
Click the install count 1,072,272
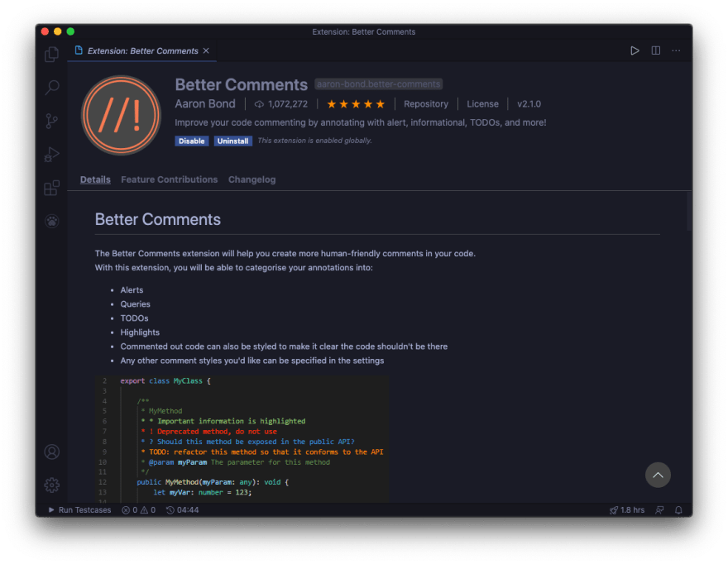pos(281,104)
